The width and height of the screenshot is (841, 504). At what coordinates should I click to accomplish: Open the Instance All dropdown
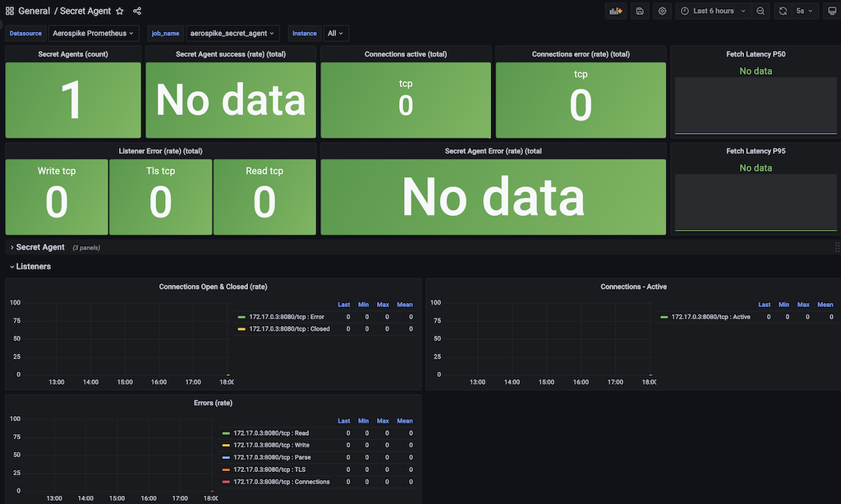[x=336, y=33]
